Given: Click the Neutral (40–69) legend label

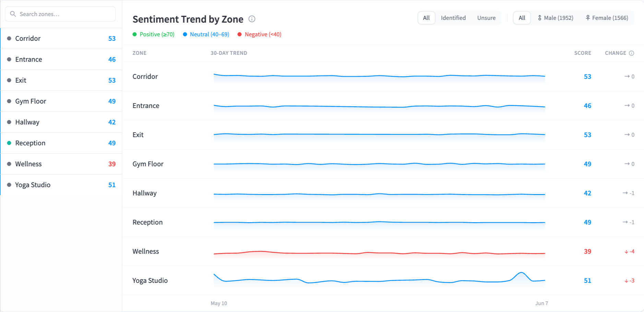Looking at the screenshot, I should (210, 34).
